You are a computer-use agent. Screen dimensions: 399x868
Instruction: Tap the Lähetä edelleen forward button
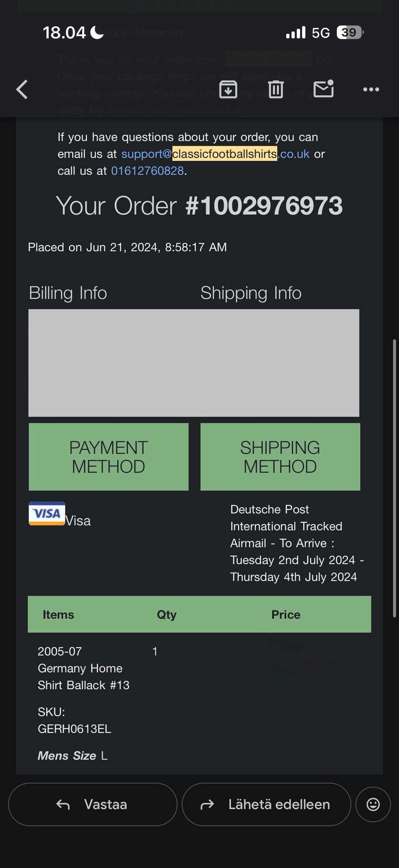click(266, 804)
